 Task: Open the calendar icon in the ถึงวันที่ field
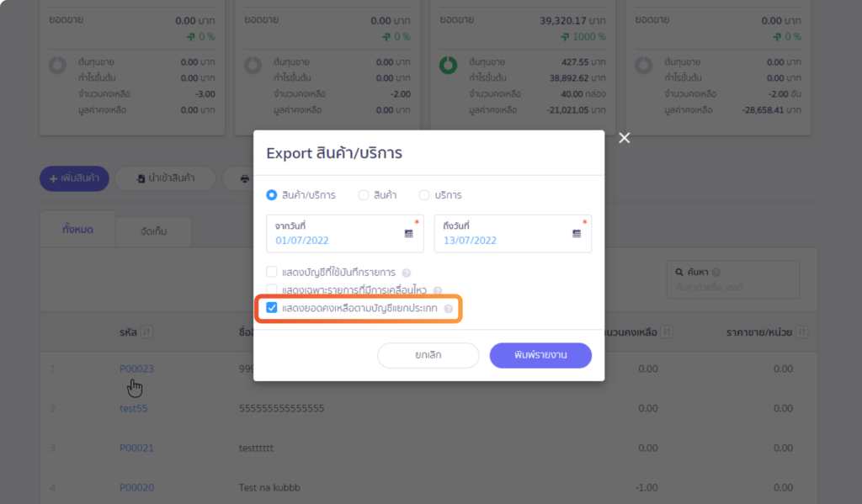tap(576, 234)
